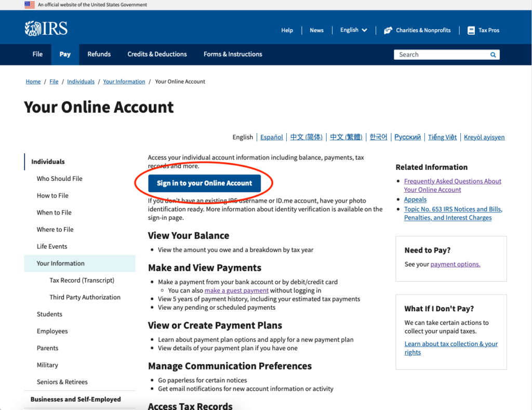Open the make a guest payment link
This screenshot has height=410, width=532.
pos(236,290)
